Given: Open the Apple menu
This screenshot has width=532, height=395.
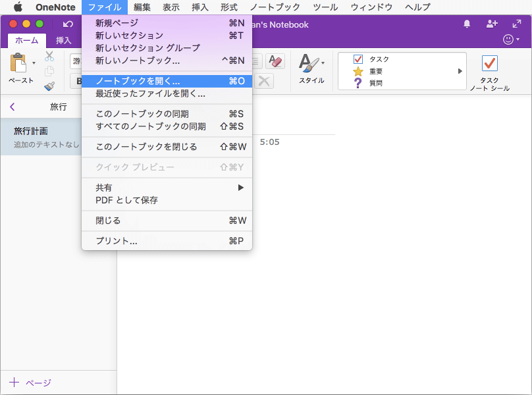Looking at the screenshot, I should click(x=18, y=7).
